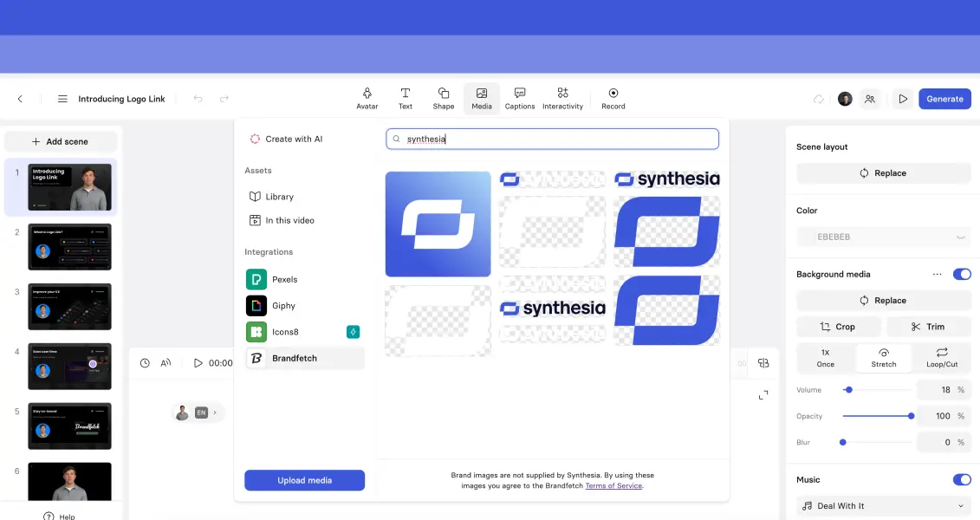Select Loop/Cut playback mode
The width and height of the screenshot is (980, 520).
[x=942, y=358]
